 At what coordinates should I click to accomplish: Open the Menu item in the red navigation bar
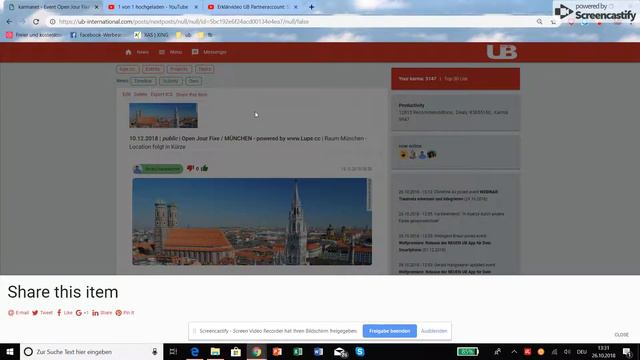point(171,52)
